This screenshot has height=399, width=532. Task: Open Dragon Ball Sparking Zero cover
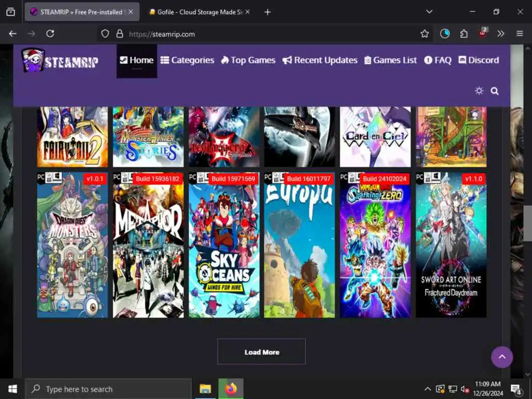(x=375, y=245)
